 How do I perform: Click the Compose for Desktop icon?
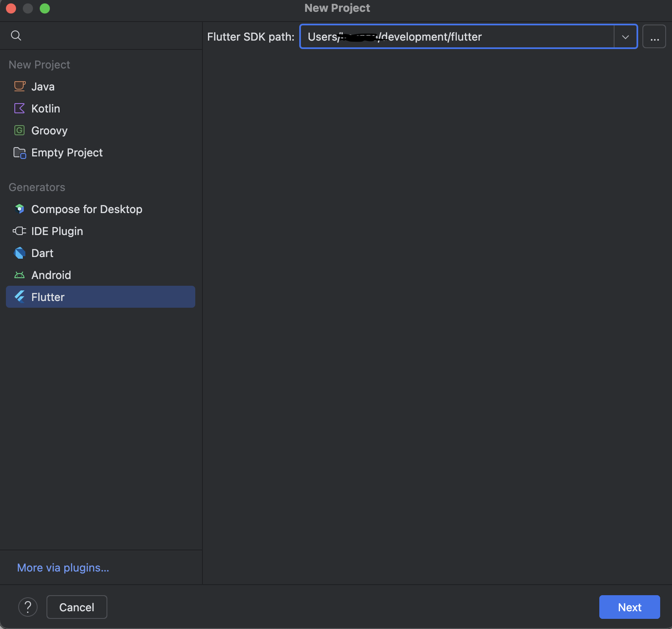tap(19, 209)
